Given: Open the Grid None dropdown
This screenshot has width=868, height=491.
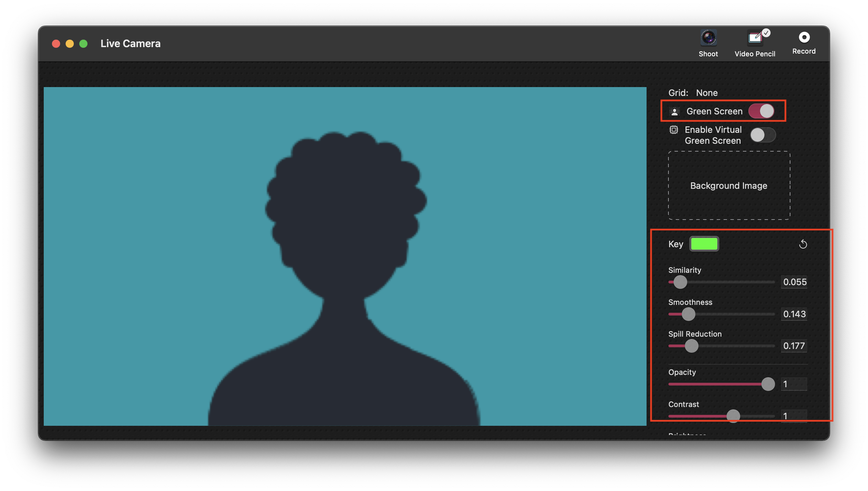Looking at the screenshot, I should point(706,93).
